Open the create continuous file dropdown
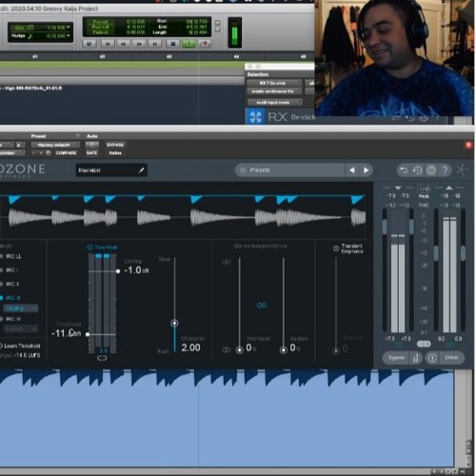This screenshot has width=476, height=476. coord(274,91)
